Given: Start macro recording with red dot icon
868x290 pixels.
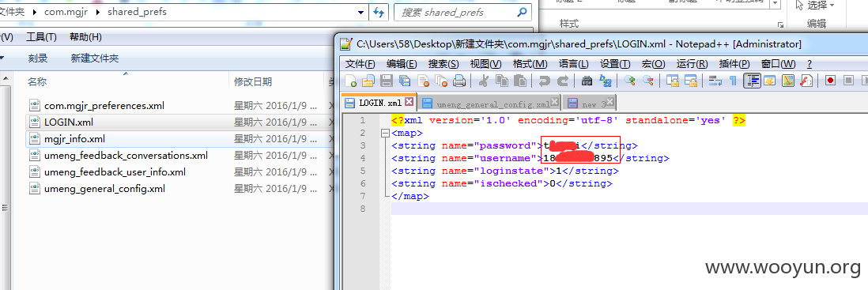Looking at the screenshot, I should [830, 81].
